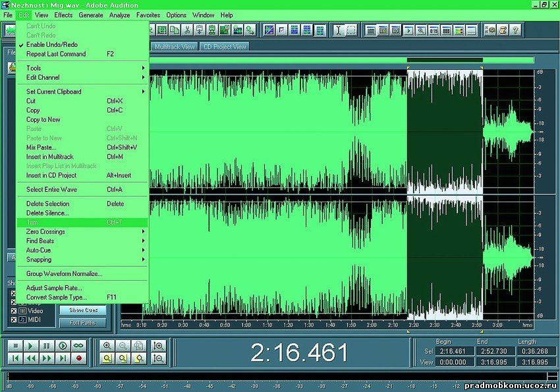560x392 pixels.
Task: Choose Select Entire Wave menu item
Action: pyautogui.click(x=82, y=189)
